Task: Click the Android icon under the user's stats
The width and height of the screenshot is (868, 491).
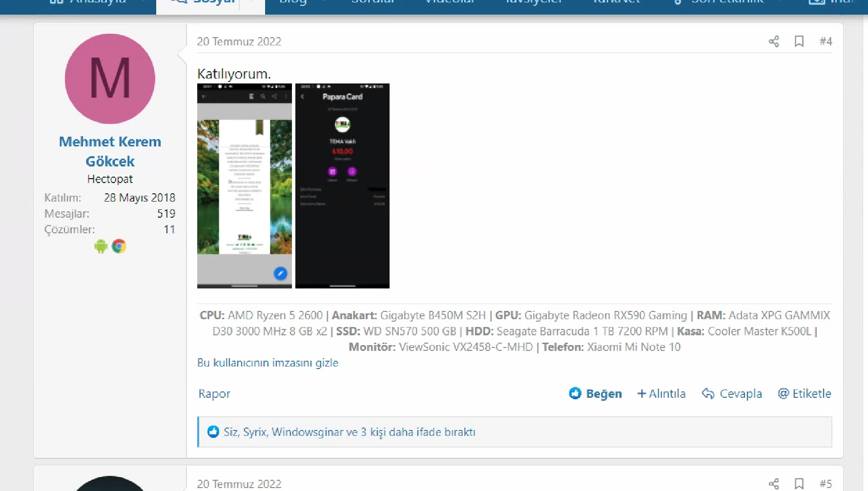Action: (x=100, y=246)
